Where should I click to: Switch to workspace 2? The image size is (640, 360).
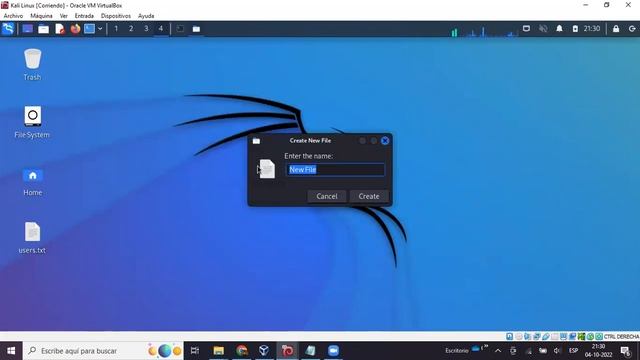pos(131,29)
